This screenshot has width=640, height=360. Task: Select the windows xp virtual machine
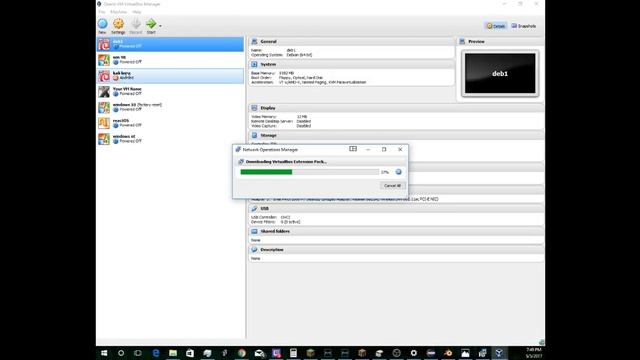[170, 139]
